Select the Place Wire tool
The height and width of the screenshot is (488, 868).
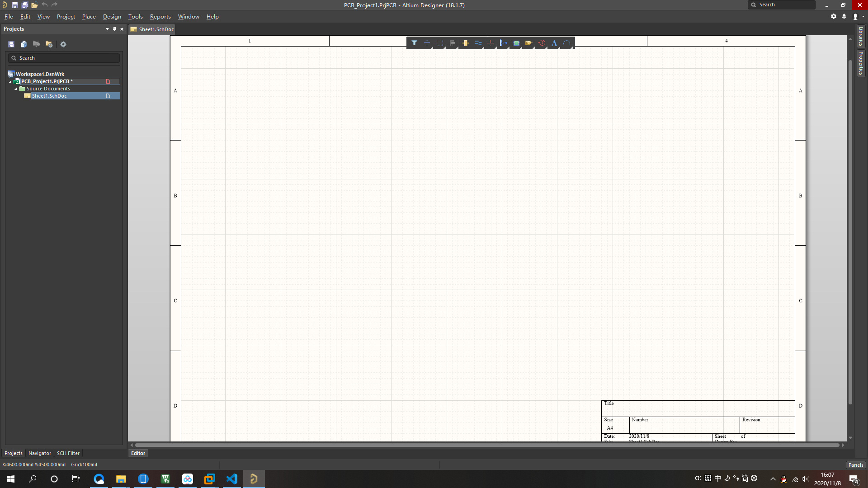(x=478, y=43)
